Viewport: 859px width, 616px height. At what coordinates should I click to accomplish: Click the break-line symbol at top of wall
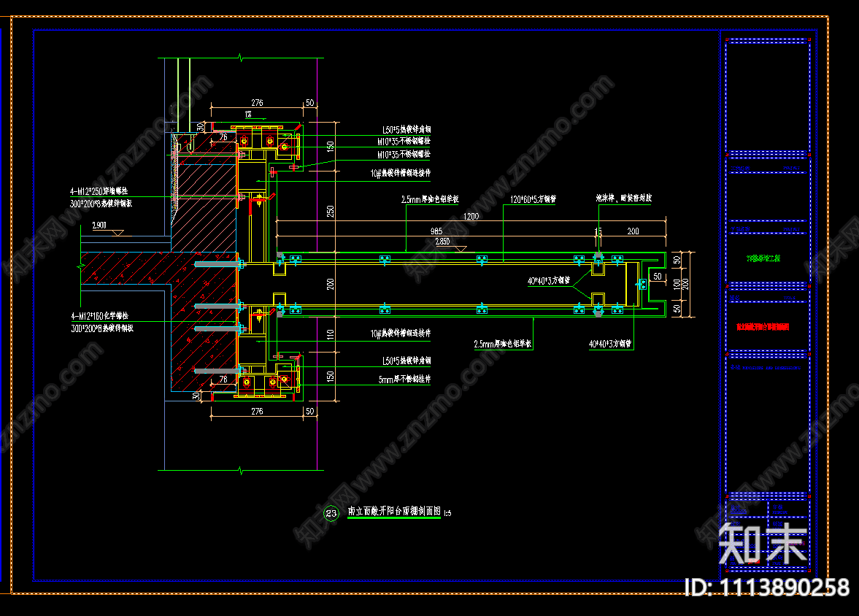pos(240,57)
